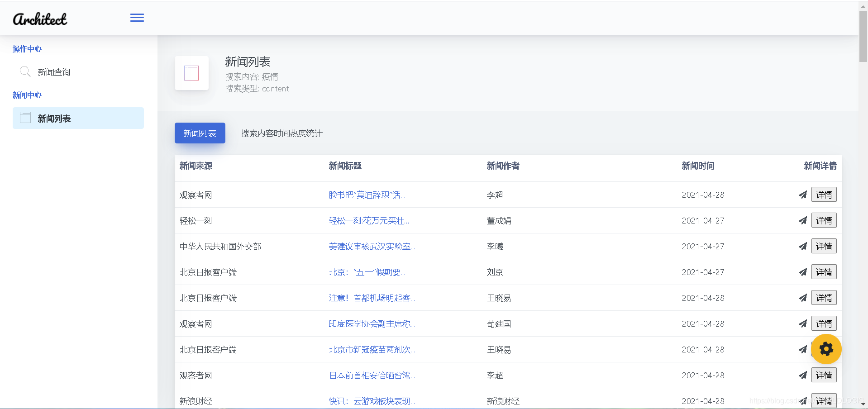Viewport: 868px width, 409px height.
Task: Switch to the 搜索内容时间热度统计 tab
Action: coord(281,133)
